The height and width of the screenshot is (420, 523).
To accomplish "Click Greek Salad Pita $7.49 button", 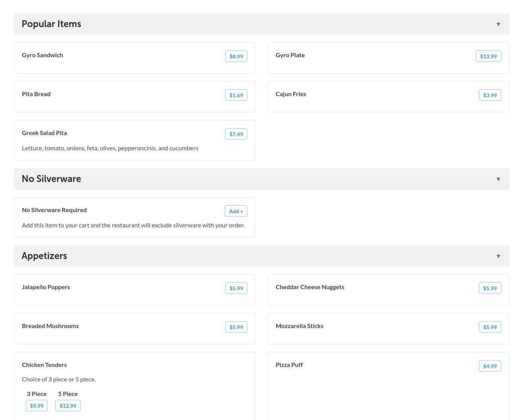I will (x=236, y=134).
